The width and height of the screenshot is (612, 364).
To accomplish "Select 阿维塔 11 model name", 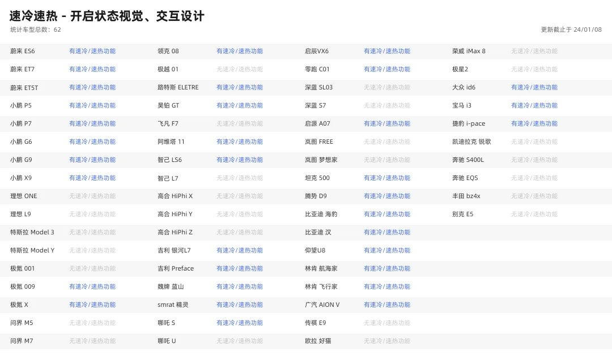I will (x=171, y=142).
